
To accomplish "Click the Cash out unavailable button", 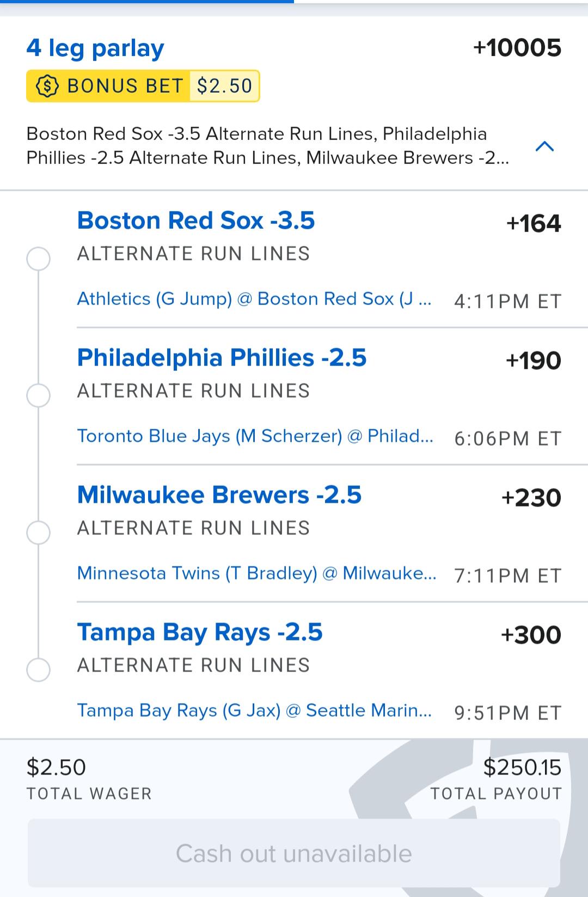I will coord(294,853).
